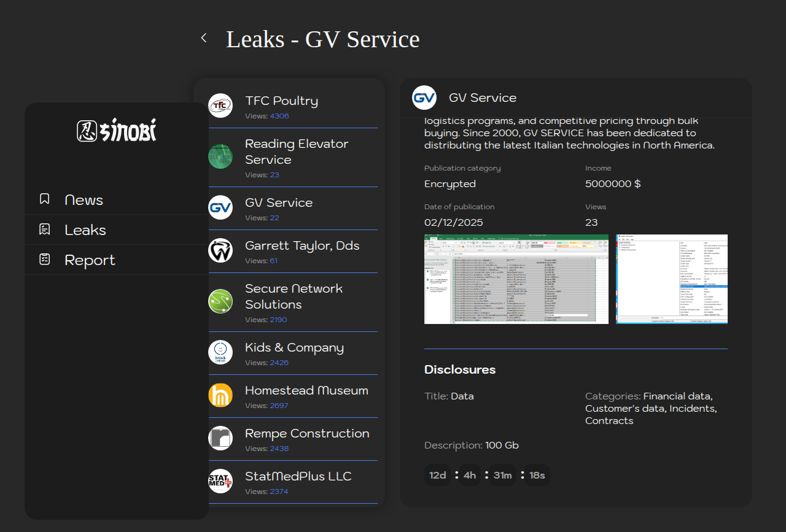Image resolution: width=786 pixels, height=532 pixels.
Task: Click the bookmark icon next to News
Action: (x=44, y=199)
